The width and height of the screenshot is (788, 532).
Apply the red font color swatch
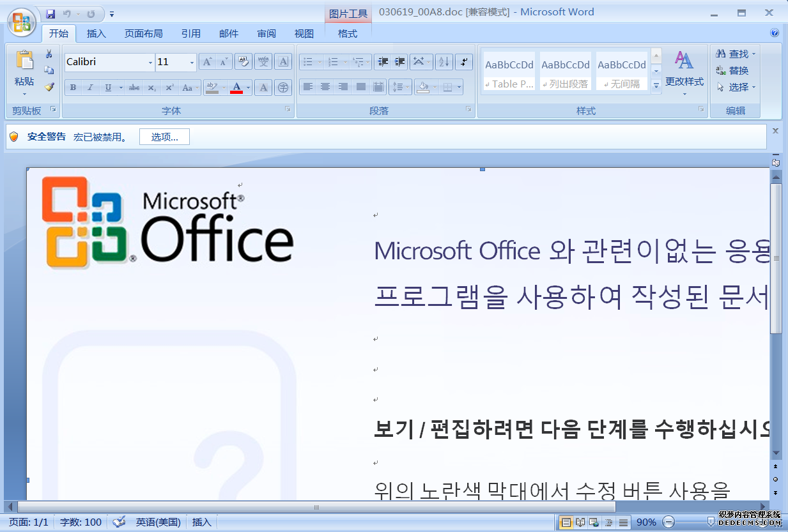click(x=236, y=87)
